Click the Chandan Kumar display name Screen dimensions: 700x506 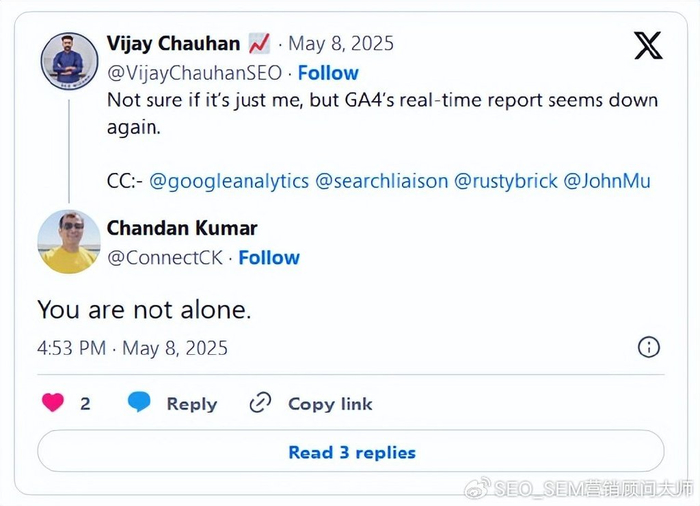click(x=182, y=228)
